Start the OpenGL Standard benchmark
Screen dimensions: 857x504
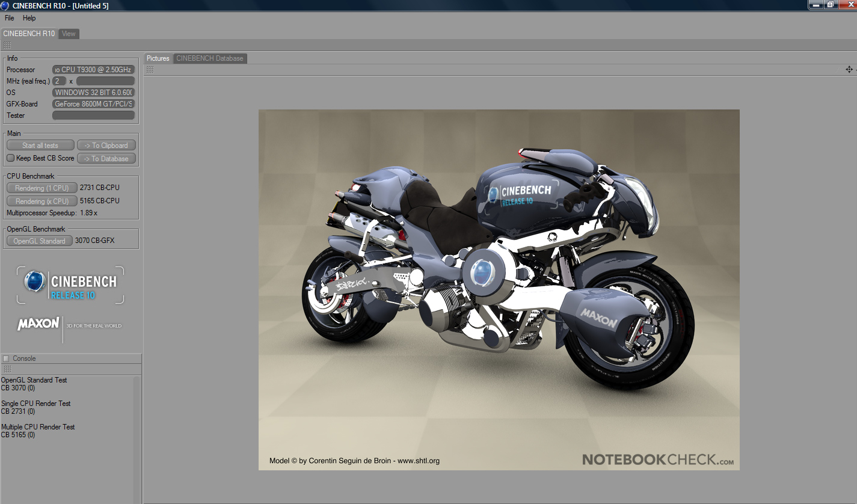coord(40,241)
